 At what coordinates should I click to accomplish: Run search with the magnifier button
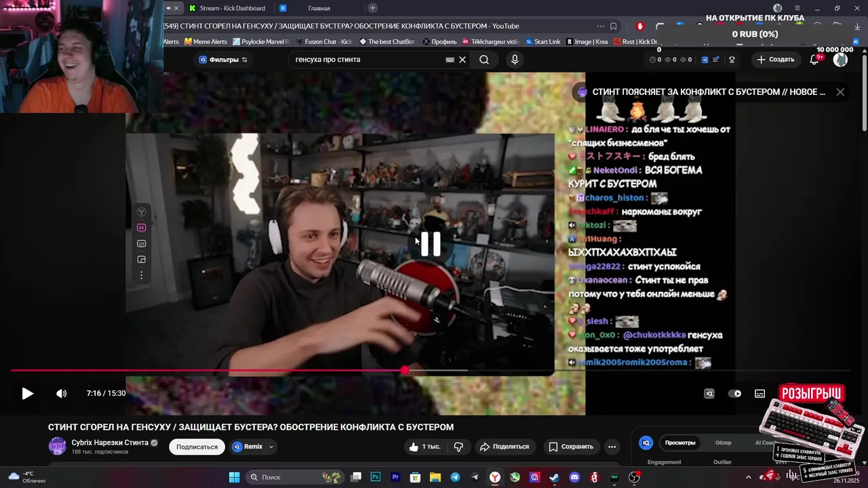click(484, 60)
